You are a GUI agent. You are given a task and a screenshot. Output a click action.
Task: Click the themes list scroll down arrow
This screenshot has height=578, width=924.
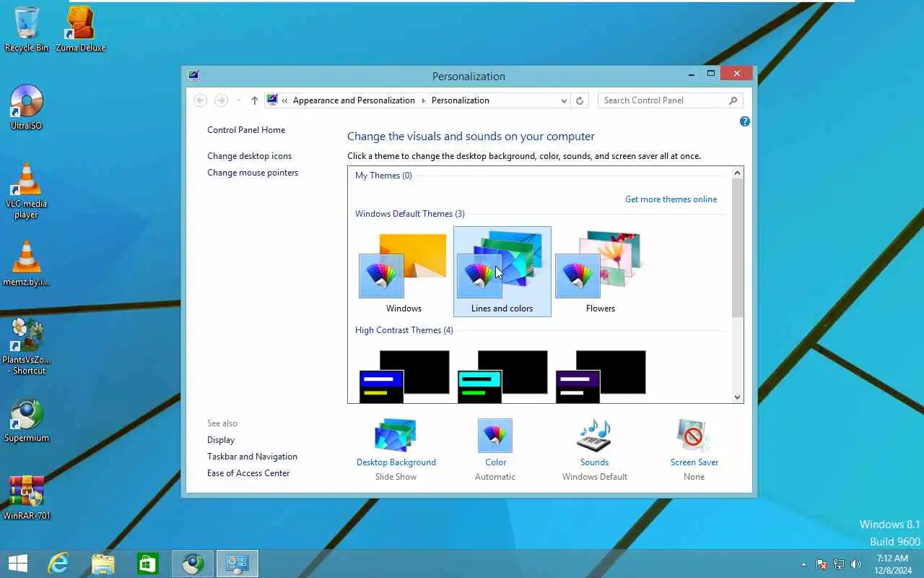coord(737,397)
